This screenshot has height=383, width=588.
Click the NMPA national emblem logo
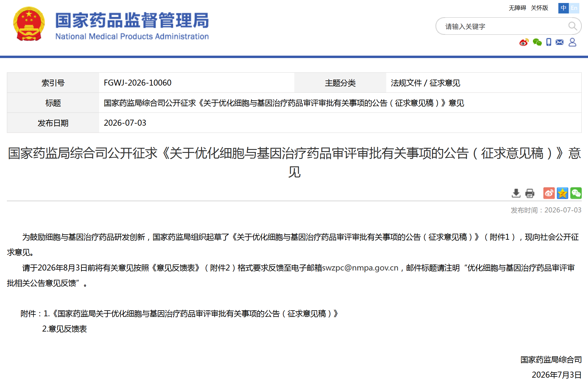(x=29, y=24)
